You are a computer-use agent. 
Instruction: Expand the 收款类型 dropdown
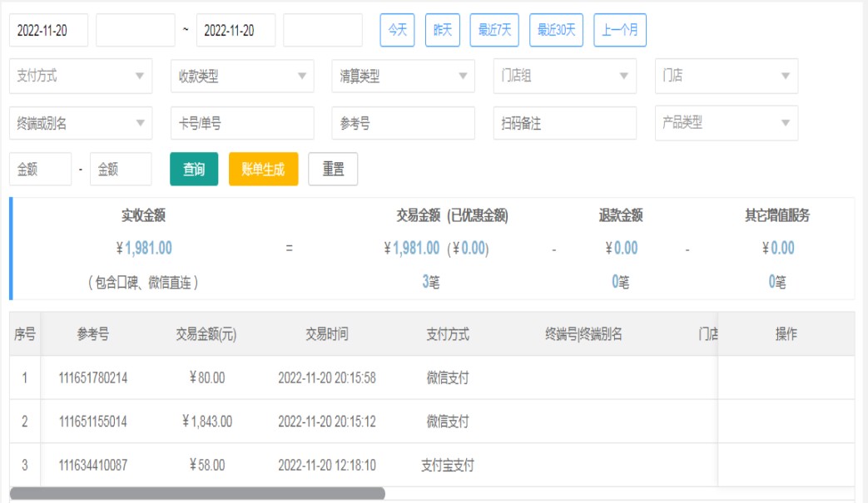tap(242, 76)
